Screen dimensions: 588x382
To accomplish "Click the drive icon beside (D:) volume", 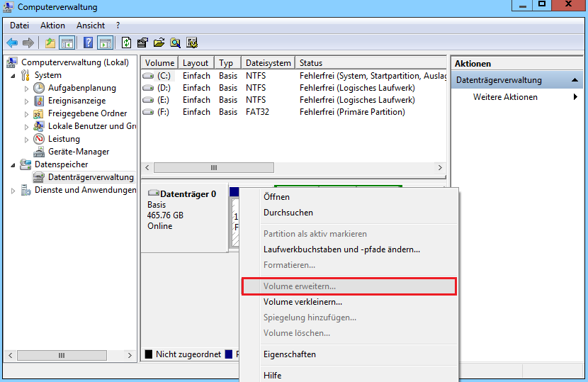I will click(x=148, y=88).
